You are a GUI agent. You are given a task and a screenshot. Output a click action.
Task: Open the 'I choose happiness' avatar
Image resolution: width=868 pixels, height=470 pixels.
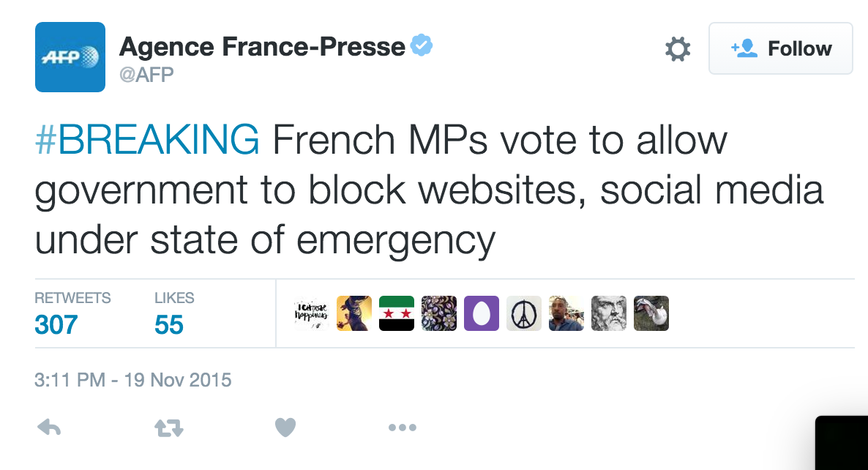[312, 313]
